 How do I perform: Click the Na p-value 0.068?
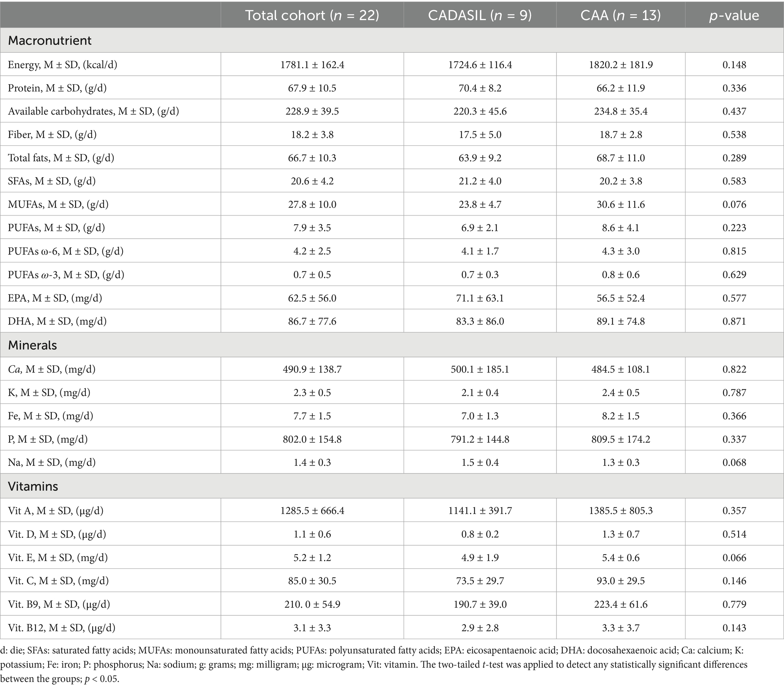click(x=734, y=462)
